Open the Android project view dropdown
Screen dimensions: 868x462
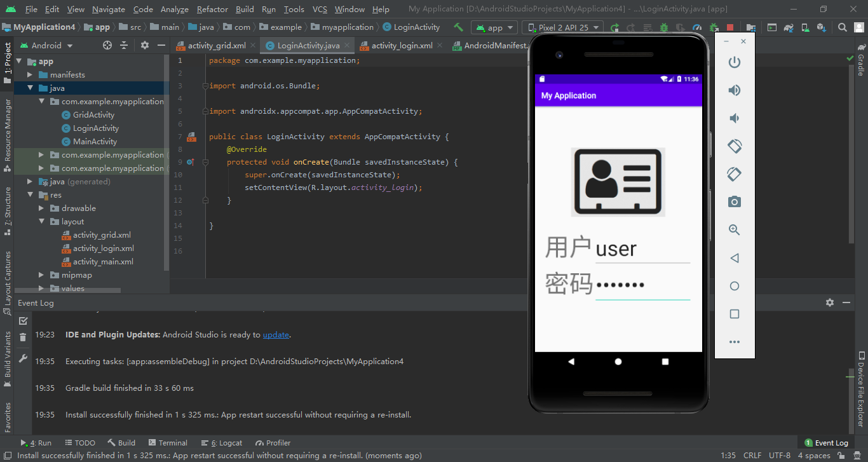click(x=47, y=45)
